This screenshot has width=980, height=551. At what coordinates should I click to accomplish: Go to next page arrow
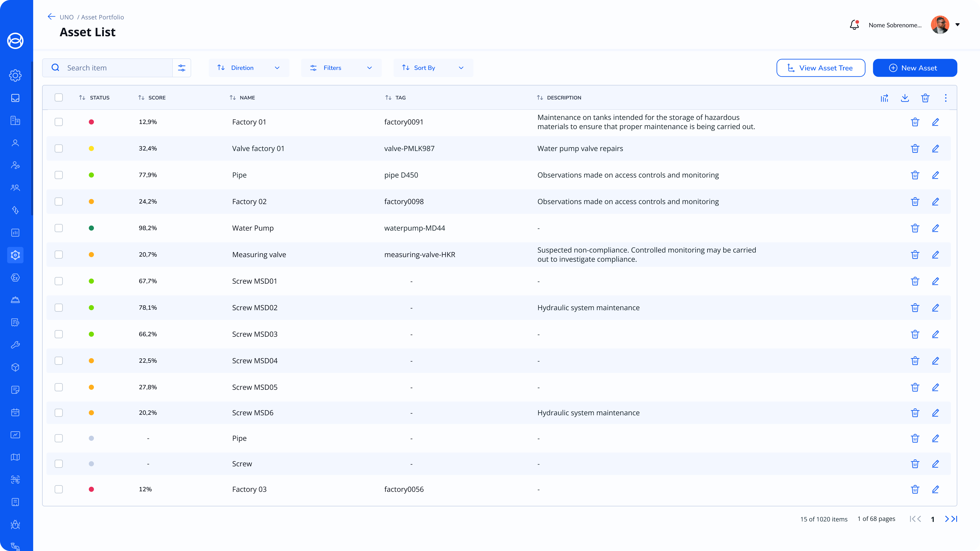(x=947, y=519)
